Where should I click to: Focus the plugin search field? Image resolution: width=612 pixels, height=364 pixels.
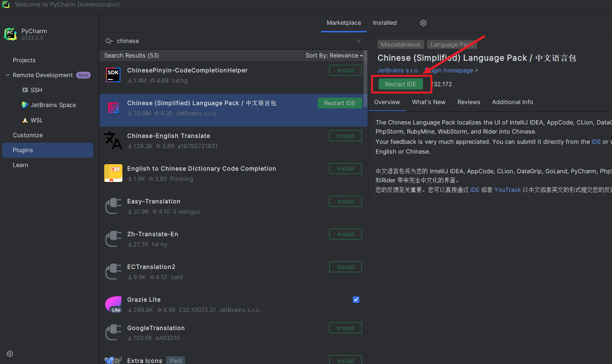pyautogui.click(x=233, y=41)
